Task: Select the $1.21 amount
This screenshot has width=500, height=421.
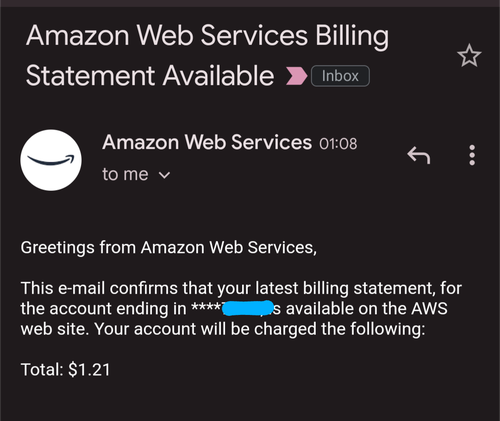Action: [89, 370]
